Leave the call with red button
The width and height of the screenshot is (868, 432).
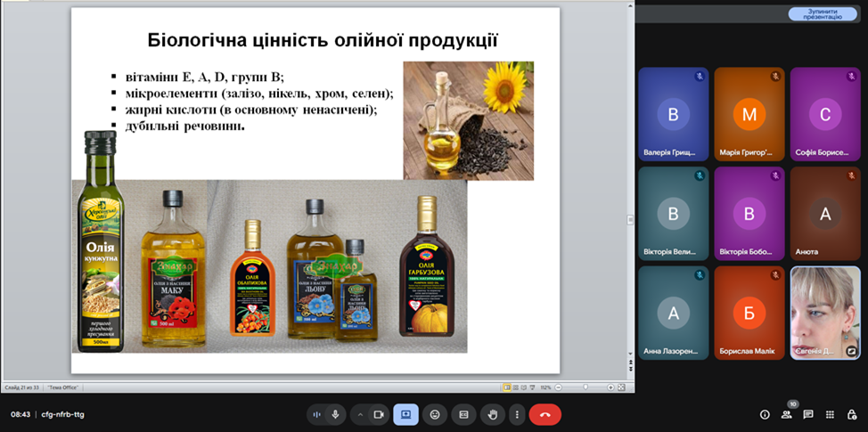click(545, 414)
